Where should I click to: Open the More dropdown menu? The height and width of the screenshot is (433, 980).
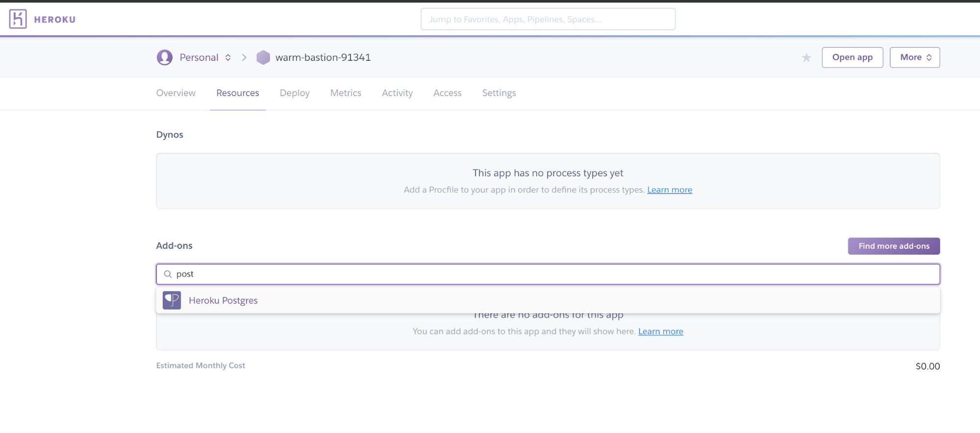pyautogui.click(x=914, y=57)
